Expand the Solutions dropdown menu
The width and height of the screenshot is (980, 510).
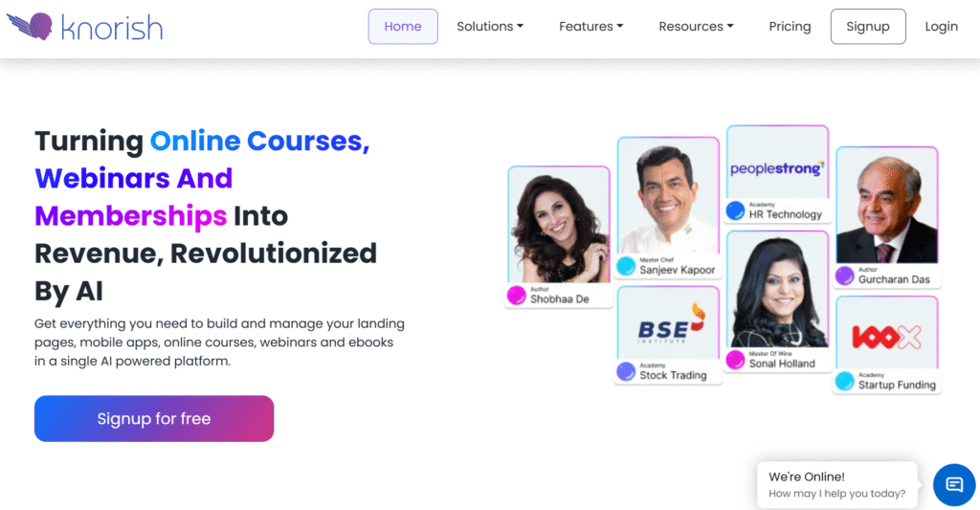490,26
